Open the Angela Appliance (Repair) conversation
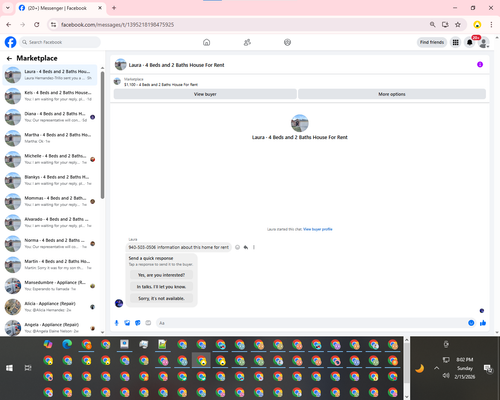The image size is (500, 400). [50, 328]
